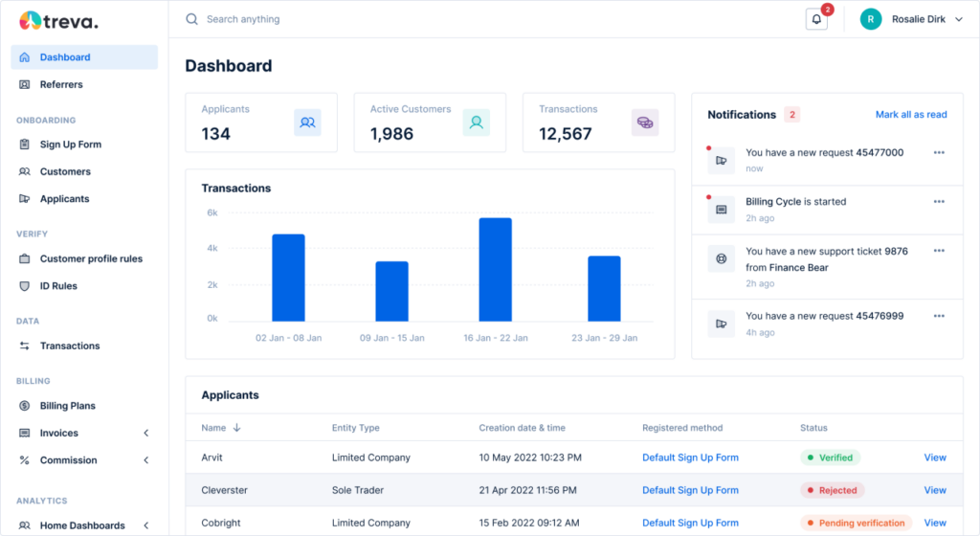Open options for request 45477000 notification

pyautogui.click(x=939, y=152)
